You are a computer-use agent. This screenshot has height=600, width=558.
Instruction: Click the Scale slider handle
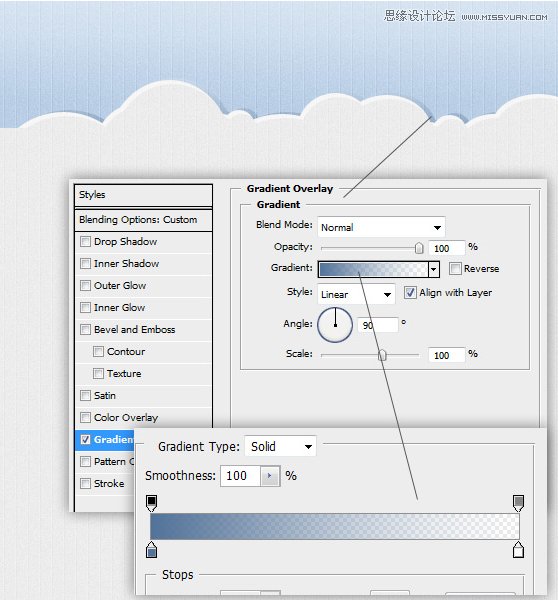click(x=382, y=355)
